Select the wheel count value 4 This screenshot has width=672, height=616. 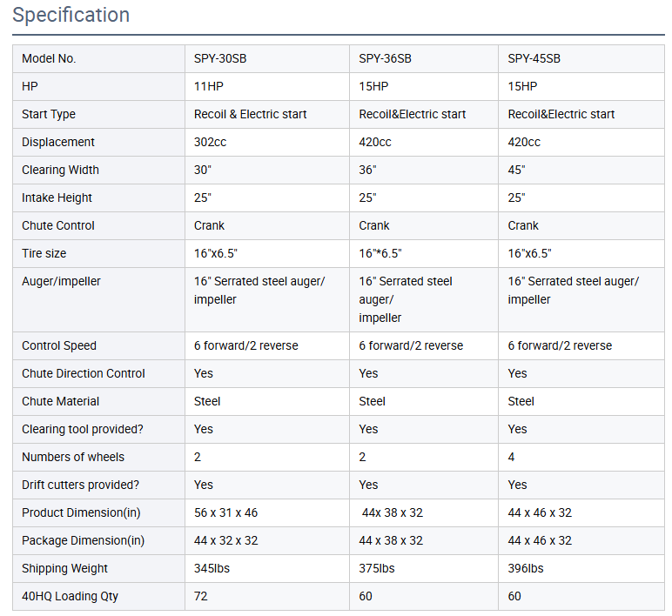(x=512, y=458)
